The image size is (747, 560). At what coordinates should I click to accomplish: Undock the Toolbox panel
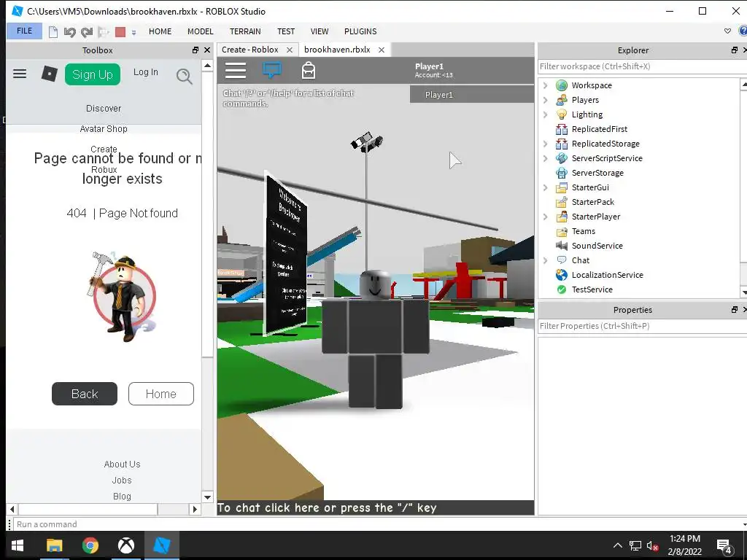click(196, 50)
